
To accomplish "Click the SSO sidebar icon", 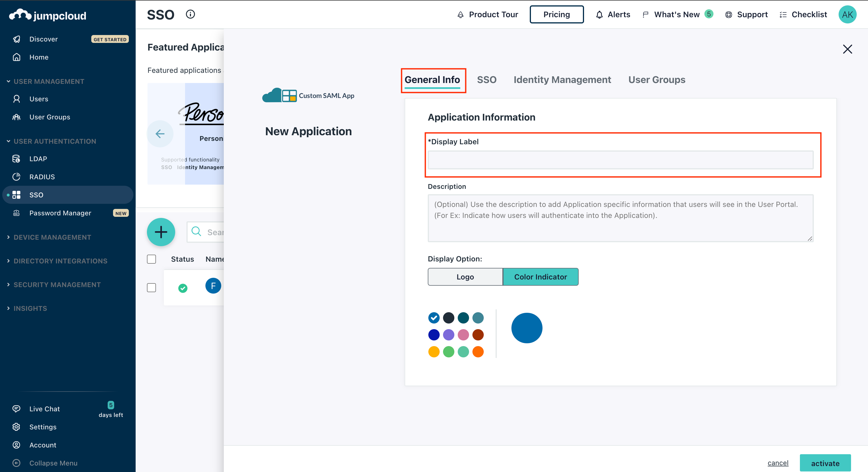I will pos(17,194).
